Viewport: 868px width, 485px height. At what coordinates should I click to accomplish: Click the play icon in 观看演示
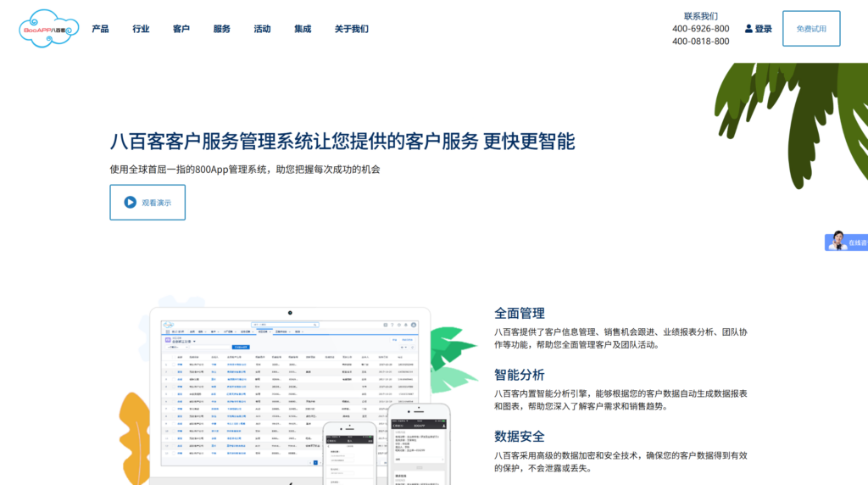(130, 202)
